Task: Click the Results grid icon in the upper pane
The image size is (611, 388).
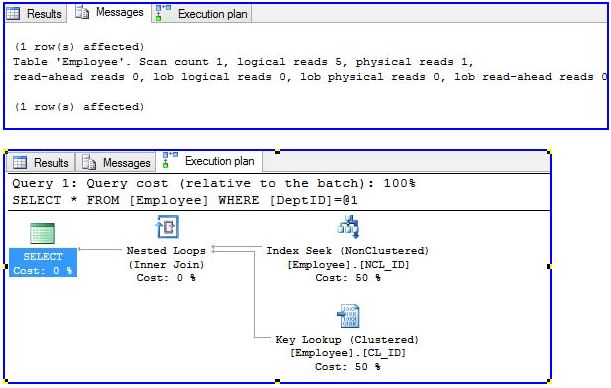Action: pos(13,14)
